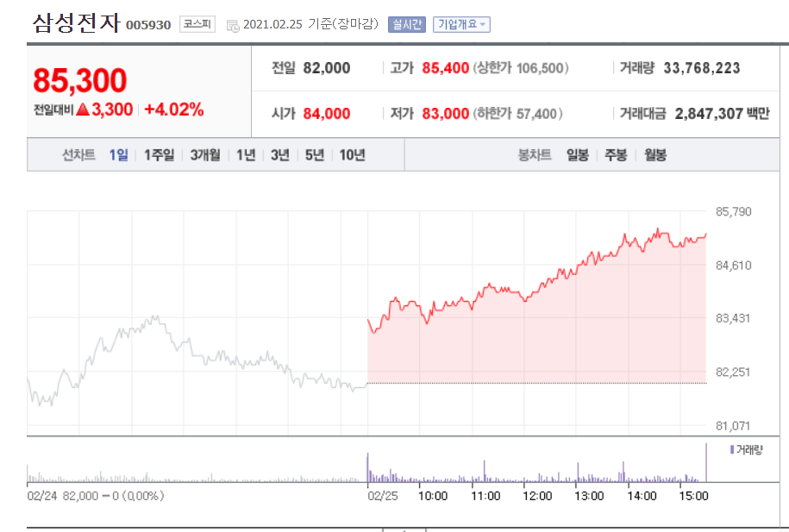This screenshot has height=532, width=789.
Task: Select the 1주일 line chart tab
Action: (x=159, y=155)
